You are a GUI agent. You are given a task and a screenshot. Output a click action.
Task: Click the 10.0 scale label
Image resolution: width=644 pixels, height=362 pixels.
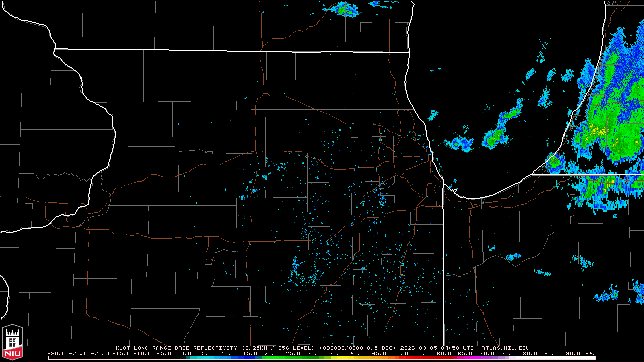229,353
